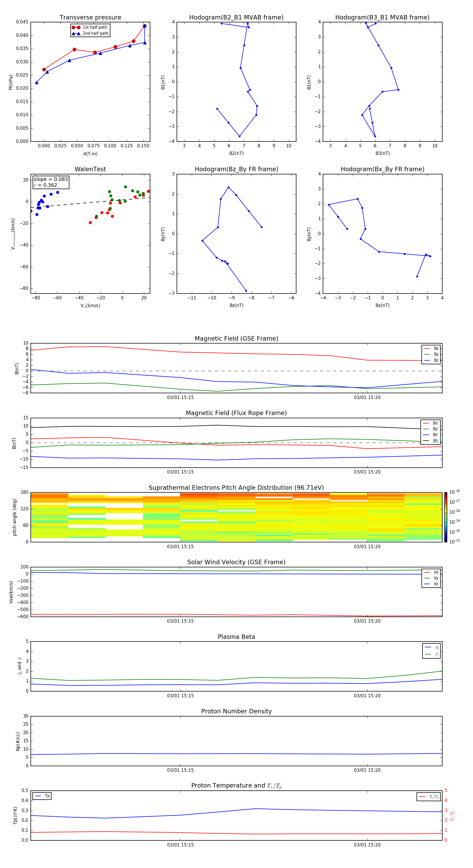Click the 'slope = 0.083' annotation

[51, 179]
